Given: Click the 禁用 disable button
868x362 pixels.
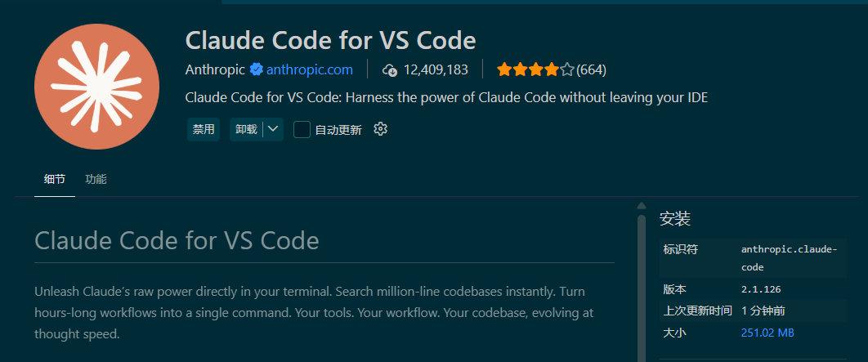Looking at the screenshot, I should tap(204, 130).
